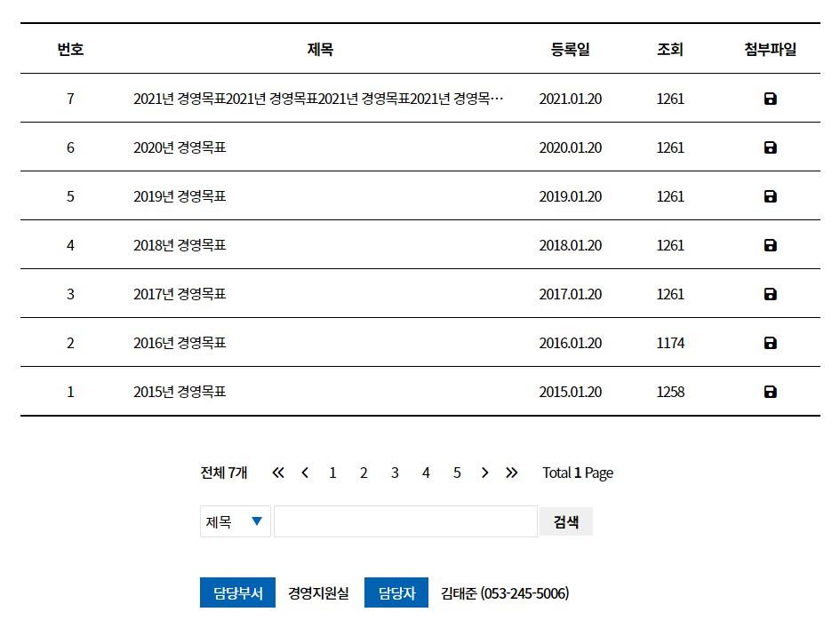
Task: Go to next page arrow
Action: coord(484,473)
